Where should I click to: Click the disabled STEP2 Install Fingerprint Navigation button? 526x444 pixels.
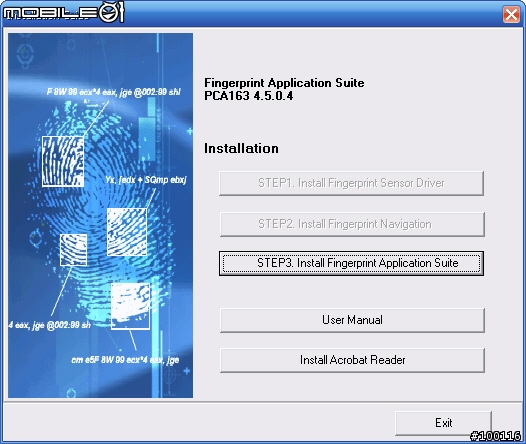352,224
